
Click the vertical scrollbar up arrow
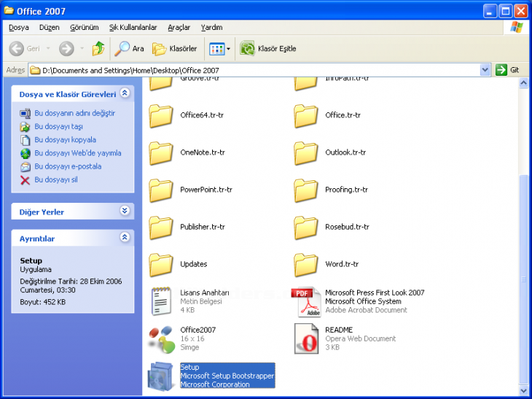coord(523,83)
